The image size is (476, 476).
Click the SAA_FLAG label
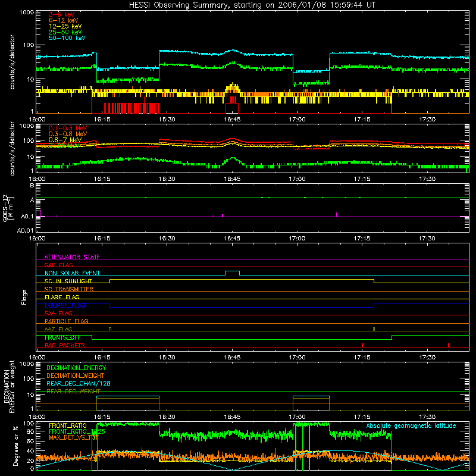58,313
